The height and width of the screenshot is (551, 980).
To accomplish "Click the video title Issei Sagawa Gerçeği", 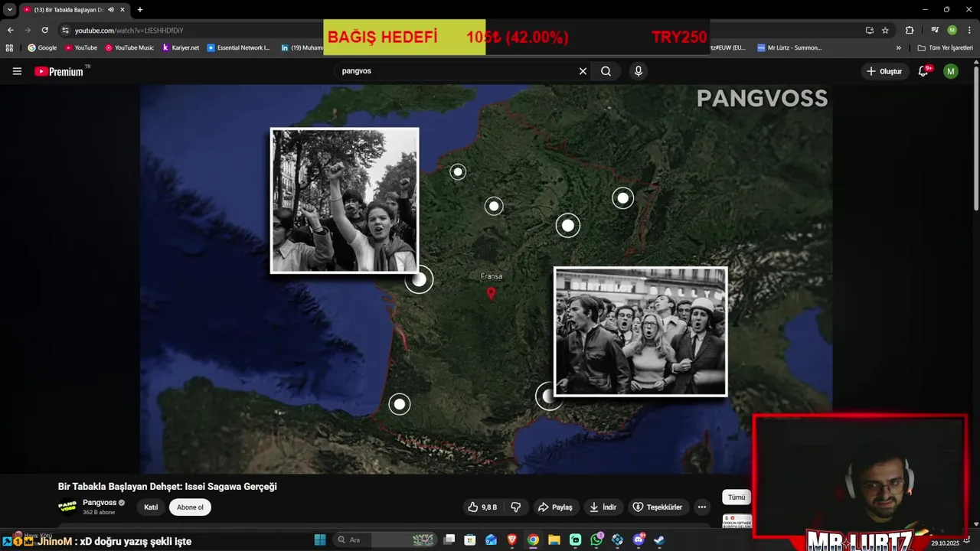I will click(x=167, y=487).
